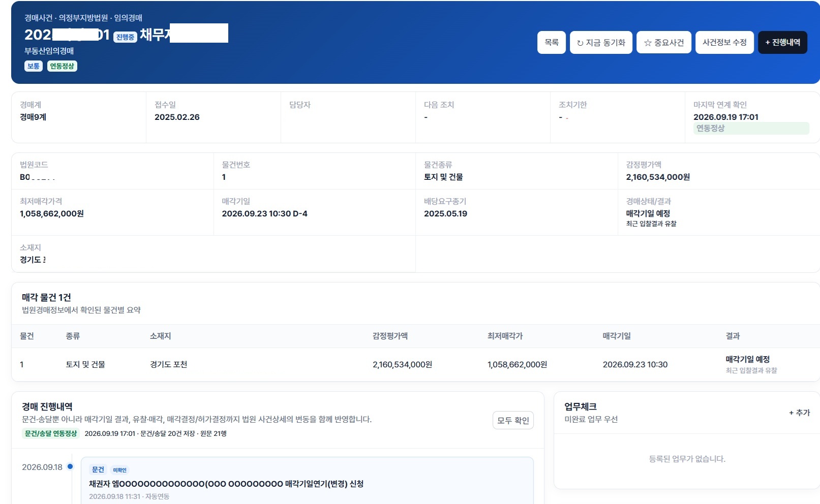This screenshot has height=504, width=820.
Task: Click the 미확인 badge on the timeline entry
Action: tap(119, 470)
